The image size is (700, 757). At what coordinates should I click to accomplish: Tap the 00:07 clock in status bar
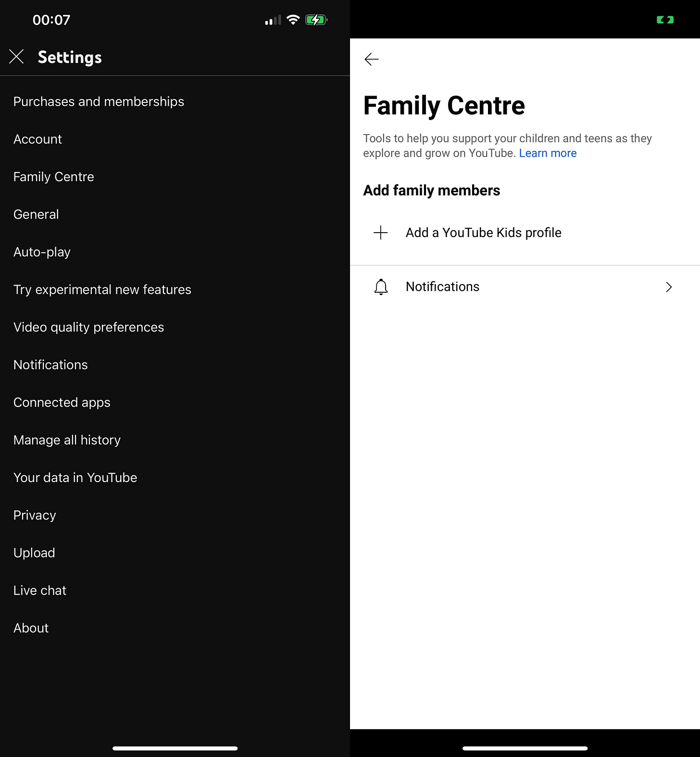click(51, 20)
